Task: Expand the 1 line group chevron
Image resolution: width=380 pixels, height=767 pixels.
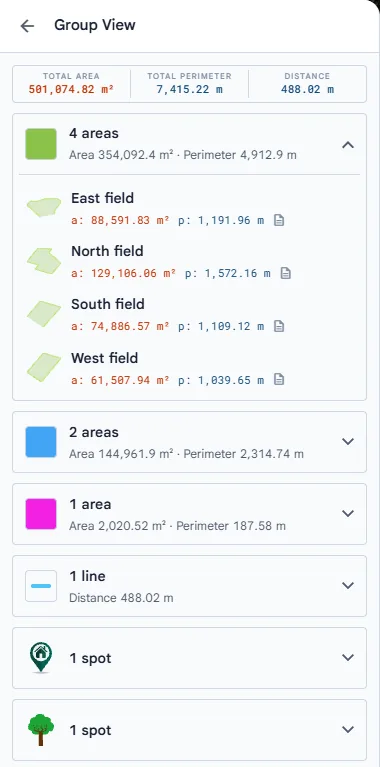Action: 348,586
